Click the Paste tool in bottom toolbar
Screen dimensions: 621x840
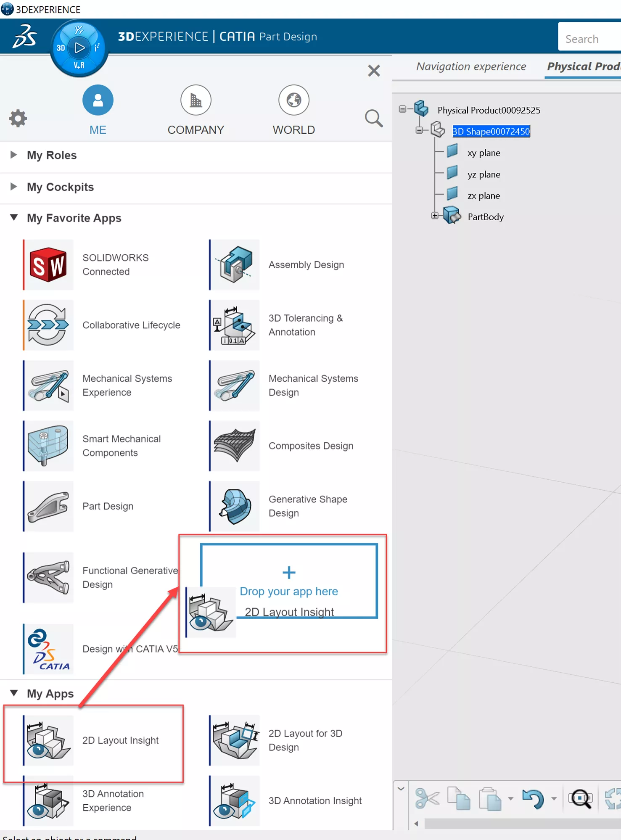(x=490, y=798)
